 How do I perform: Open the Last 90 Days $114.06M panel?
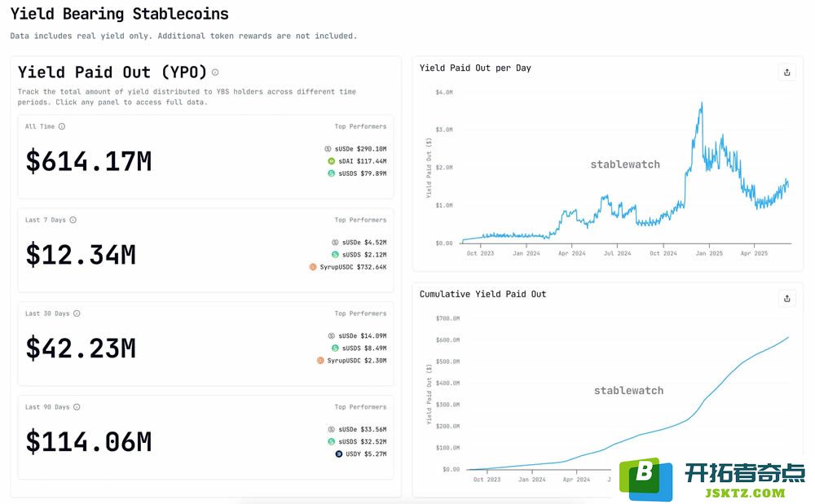tap(205, 437)
